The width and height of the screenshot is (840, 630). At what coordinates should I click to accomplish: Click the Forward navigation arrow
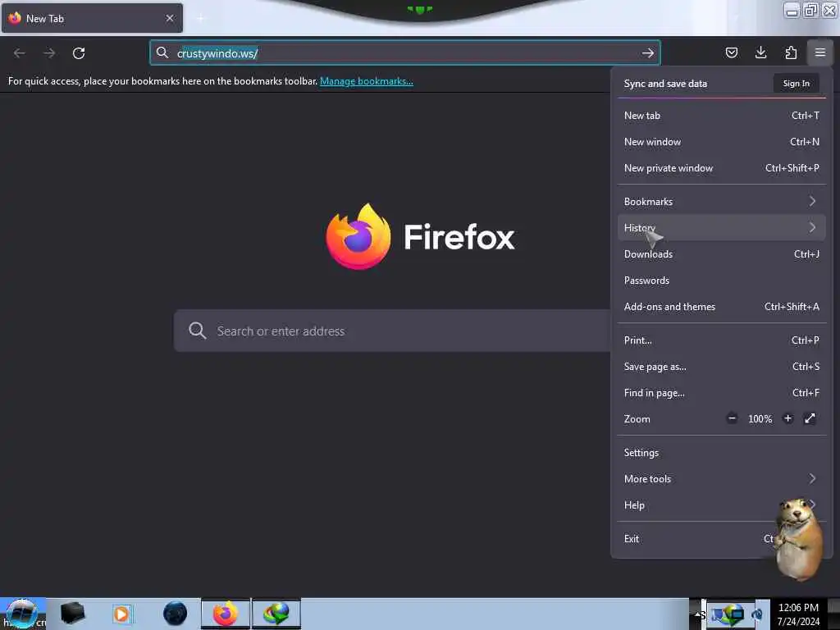click(49, 53)
